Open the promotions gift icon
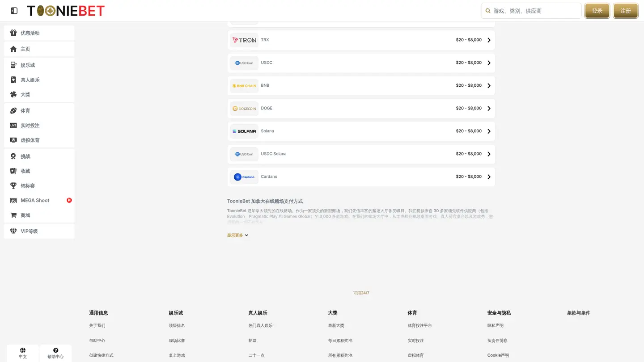Viewport: 644px width, 362px height. tap(13, 33)
